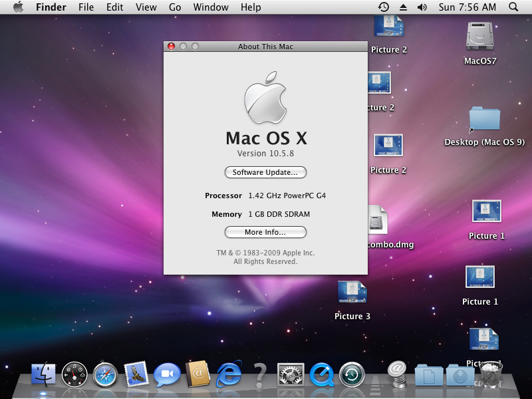
Task: Open the Documents stack in Dock
Action: (x=428, y=375)
